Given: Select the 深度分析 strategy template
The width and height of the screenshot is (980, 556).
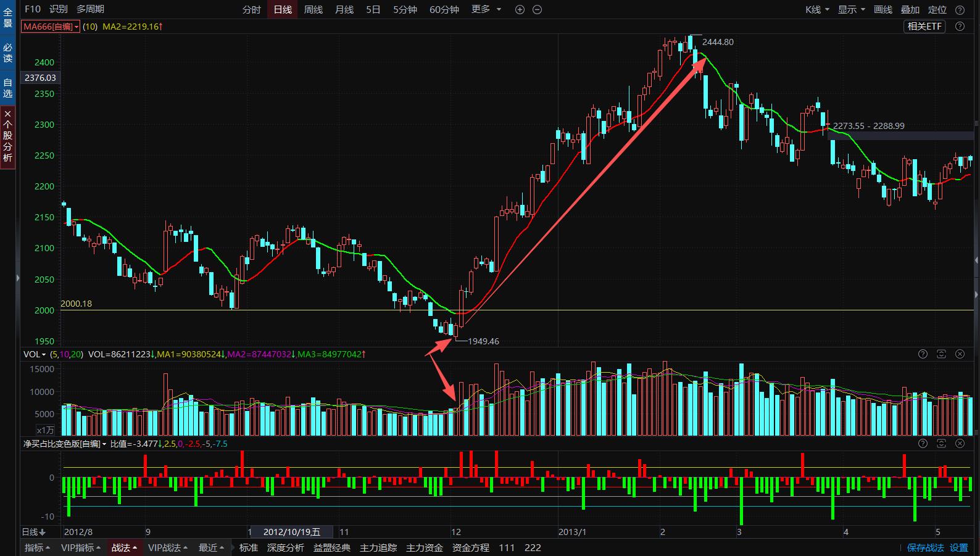Looking at the screenshot, I should tap(286, 548).
